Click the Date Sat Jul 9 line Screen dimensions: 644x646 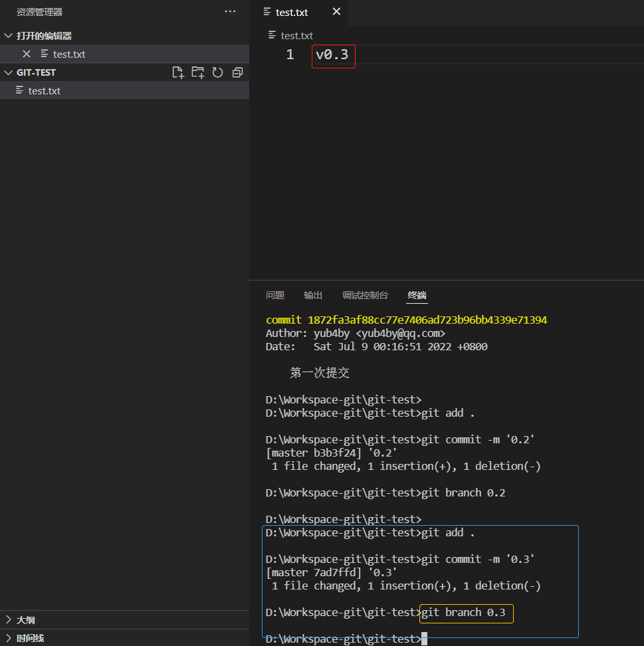click(x=377, y=346)
